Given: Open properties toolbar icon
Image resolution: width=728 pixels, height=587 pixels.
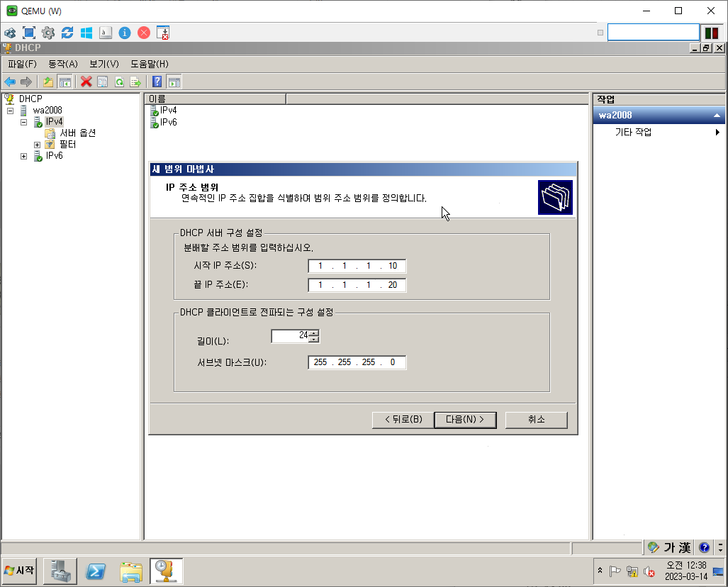Looking at the screenshot, I should [x=103, y=82].
